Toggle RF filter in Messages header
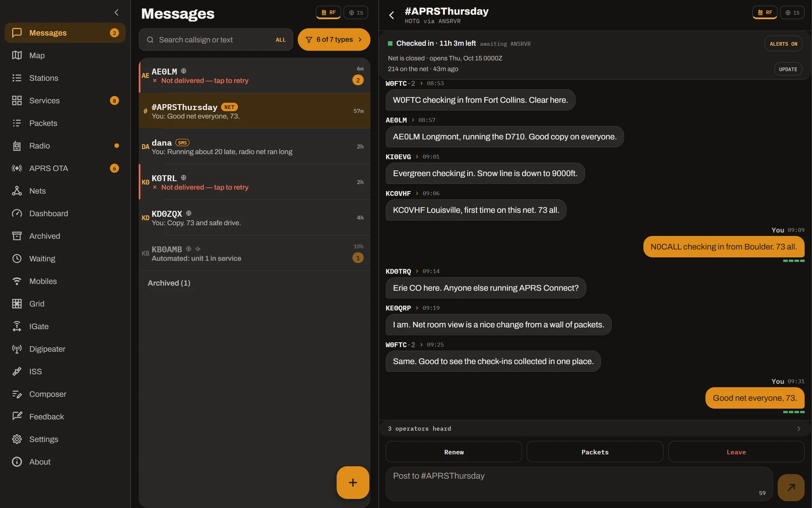The image size is (812, 508). point(329,13)
